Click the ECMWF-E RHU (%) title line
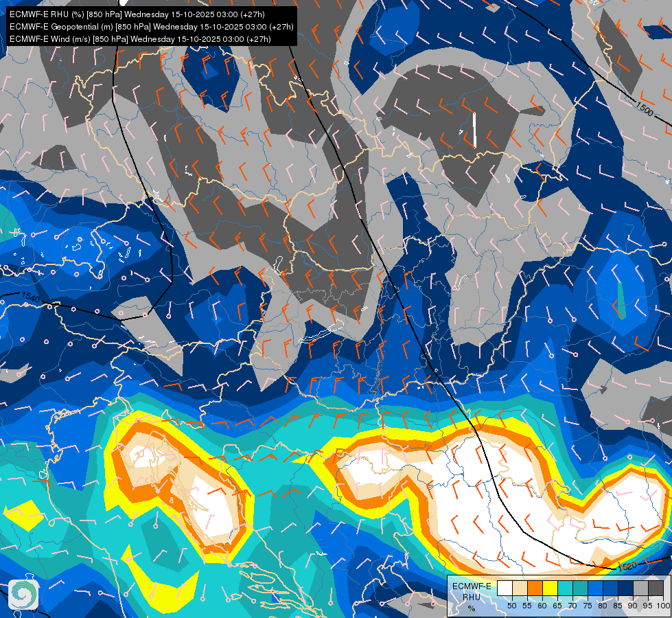 tap(137, 14)
